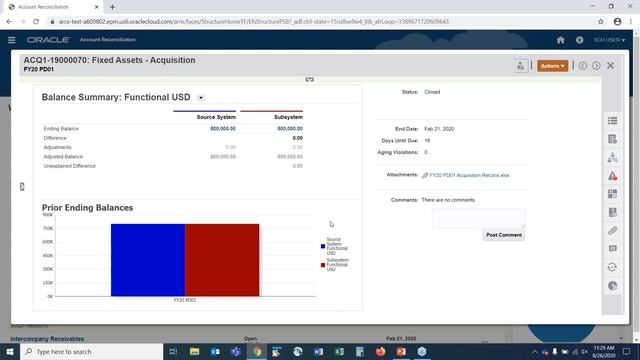This screenshot has width=640, height=360.
Task: Open the Comments speech bubble icon in drawer
Action: tap(612, 249)
